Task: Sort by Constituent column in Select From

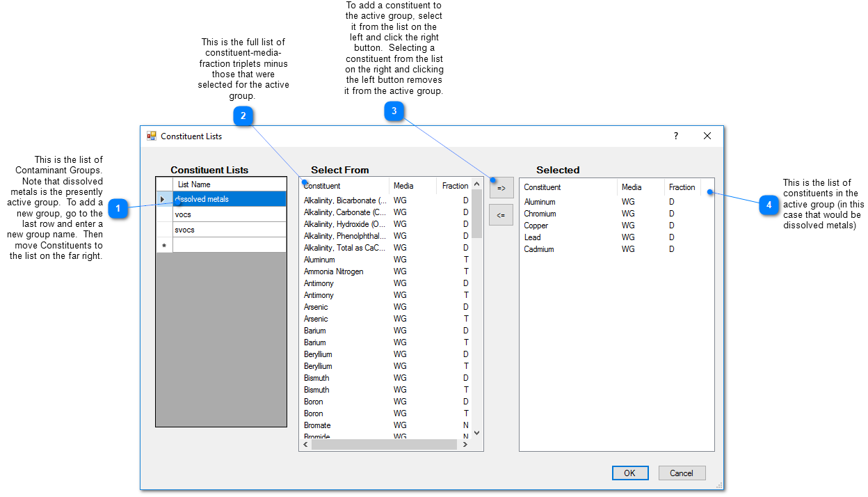Action: (x=344, y=186)
